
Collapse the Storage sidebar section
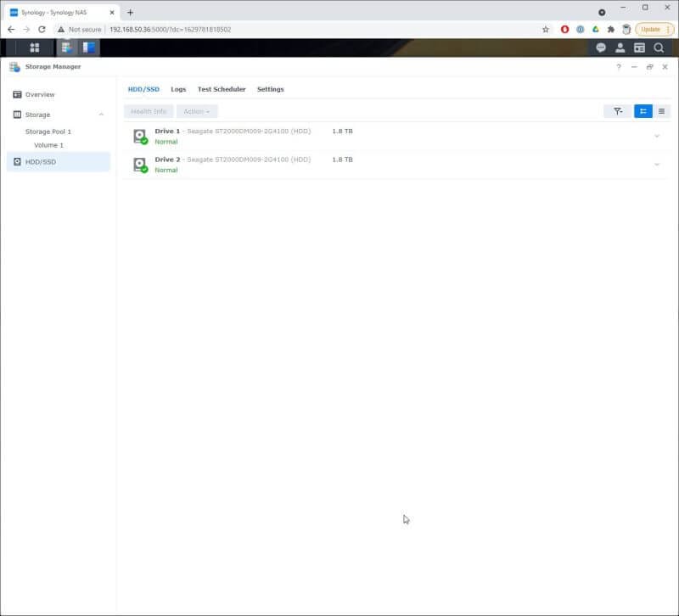click(102, 114)
